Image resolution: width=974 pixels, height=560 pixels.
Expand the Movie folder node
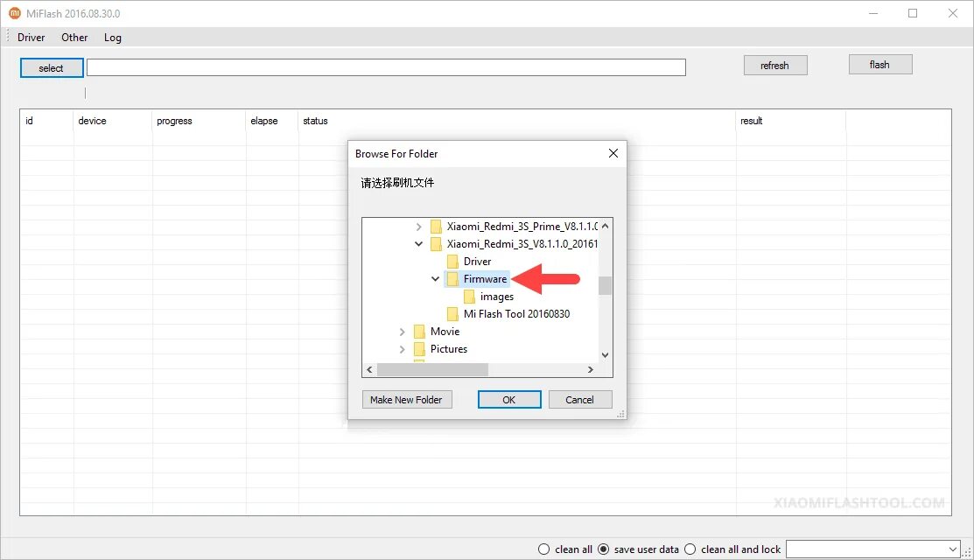[402, 332]
